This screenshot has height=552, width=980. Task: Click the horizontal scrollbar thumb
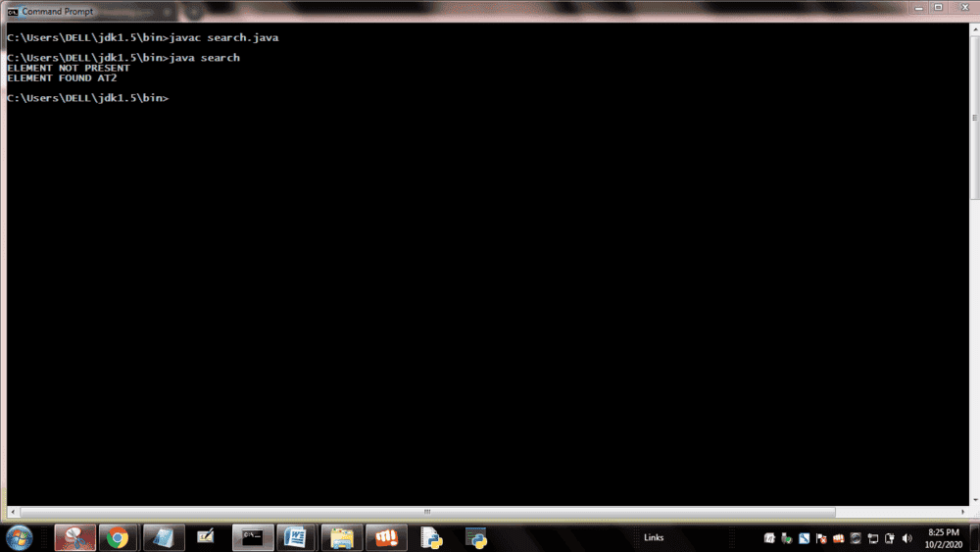point(427,512)
